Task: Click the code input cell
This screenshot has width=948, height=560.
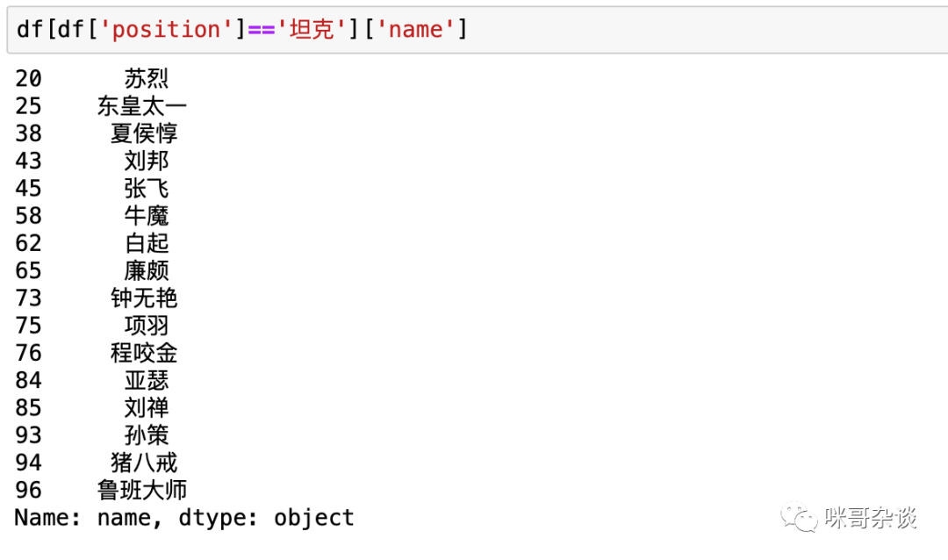Action: pyautogui.click(x=477, y=29)
